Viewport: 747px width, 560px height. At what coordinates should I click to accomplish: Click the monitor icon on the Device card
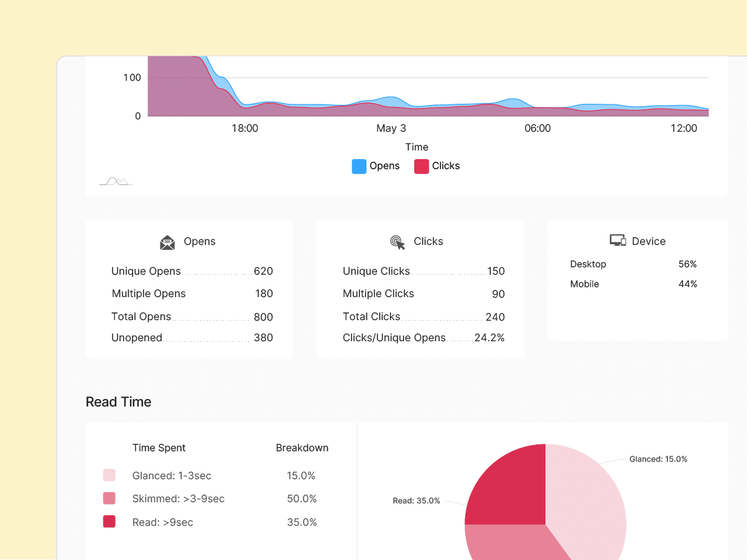coord(618,240)
